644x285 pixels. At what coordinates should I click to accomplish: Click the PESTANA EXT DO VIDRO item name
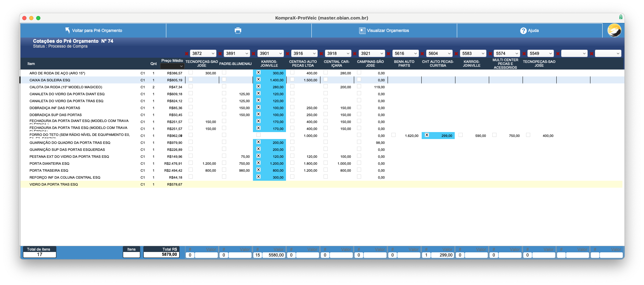pos(69,157)
